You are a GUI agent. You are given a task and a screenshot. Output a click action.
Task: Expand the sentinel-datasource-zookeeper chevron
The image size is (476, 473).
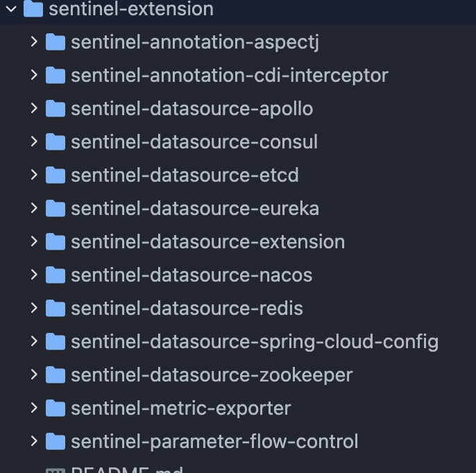coord(34,375)
